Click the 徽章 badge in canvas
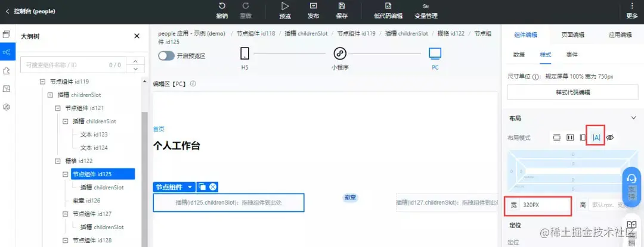The width and height of the screenshot is (644, 247). coord(351,198)
